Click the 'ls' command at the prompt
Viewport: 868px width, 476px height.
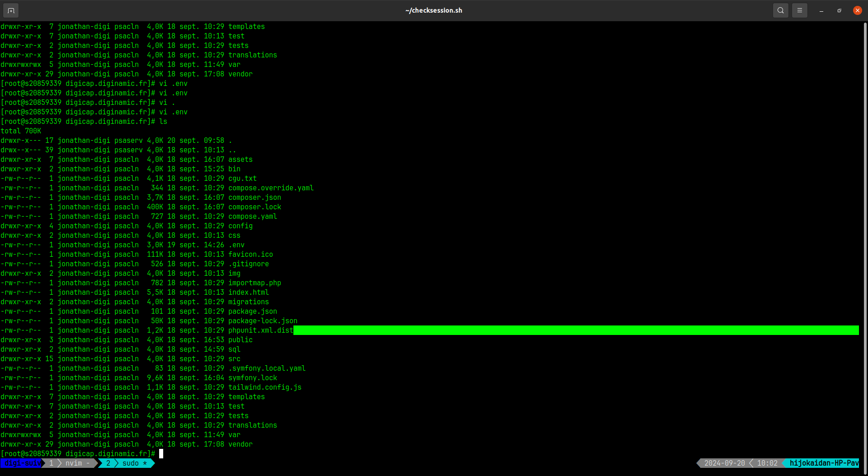[163, 122]
